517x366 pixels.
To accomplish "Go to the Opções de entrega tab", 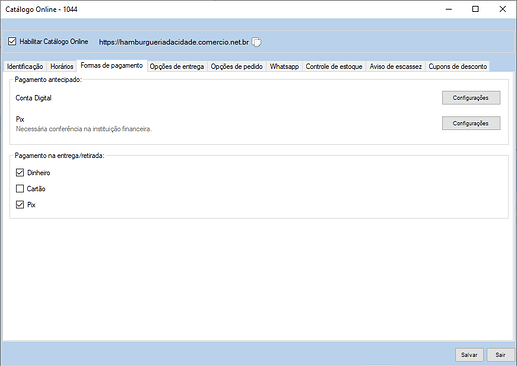I will point(177,66).
